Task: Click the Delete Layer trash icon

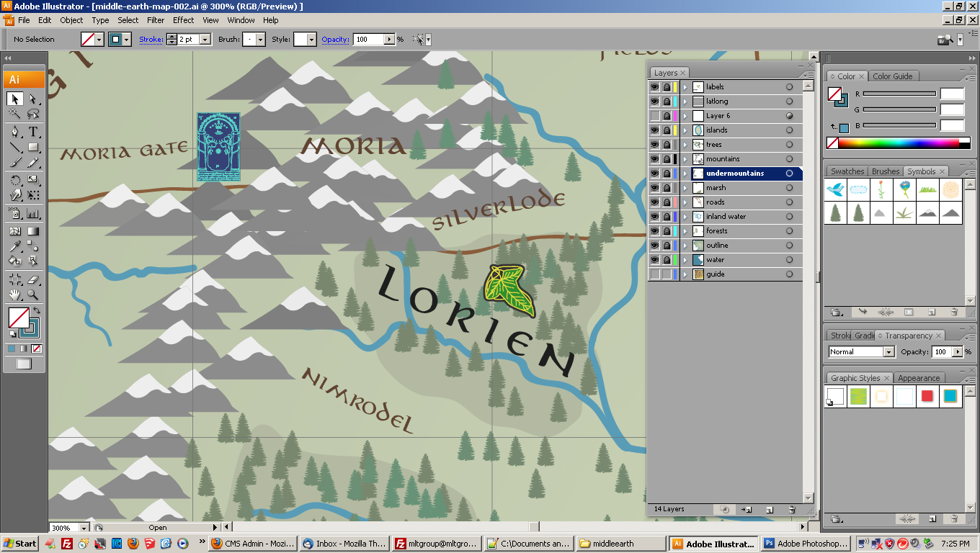Action: pyautogui.click(x=793, y=510)
